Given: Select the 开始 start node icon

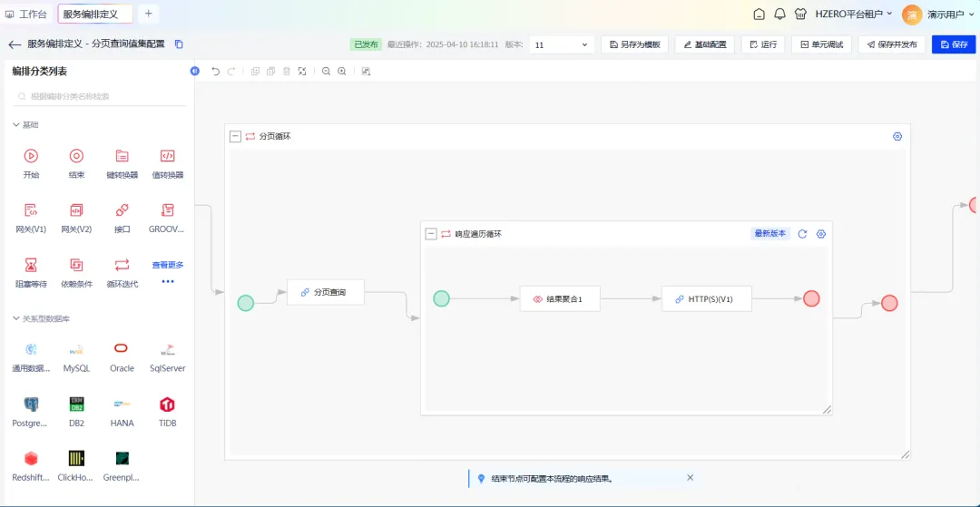Looking at the screenshot, I should [31, 156].
